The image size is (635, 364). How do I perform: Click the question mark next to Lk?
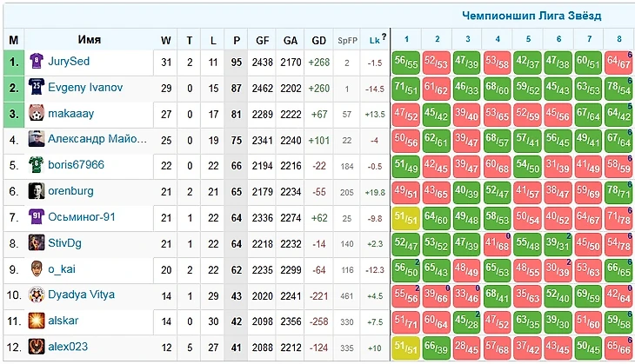[384, 38]
